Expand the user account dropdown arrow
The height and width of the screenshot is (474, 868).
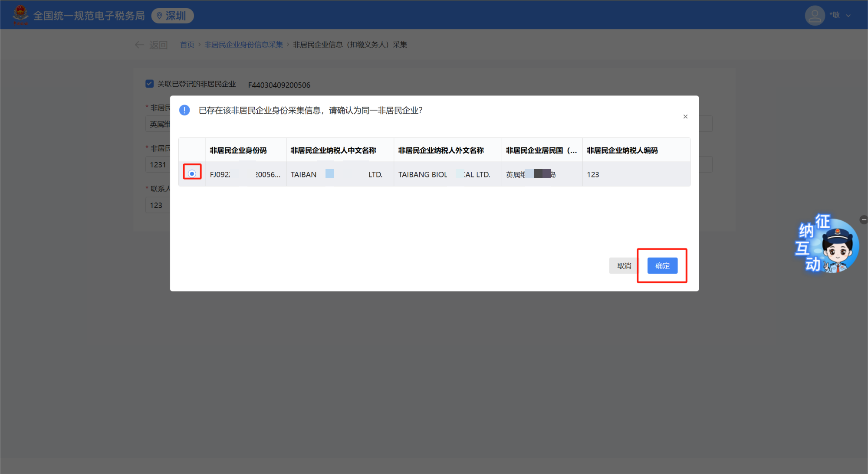pos(848,16)
